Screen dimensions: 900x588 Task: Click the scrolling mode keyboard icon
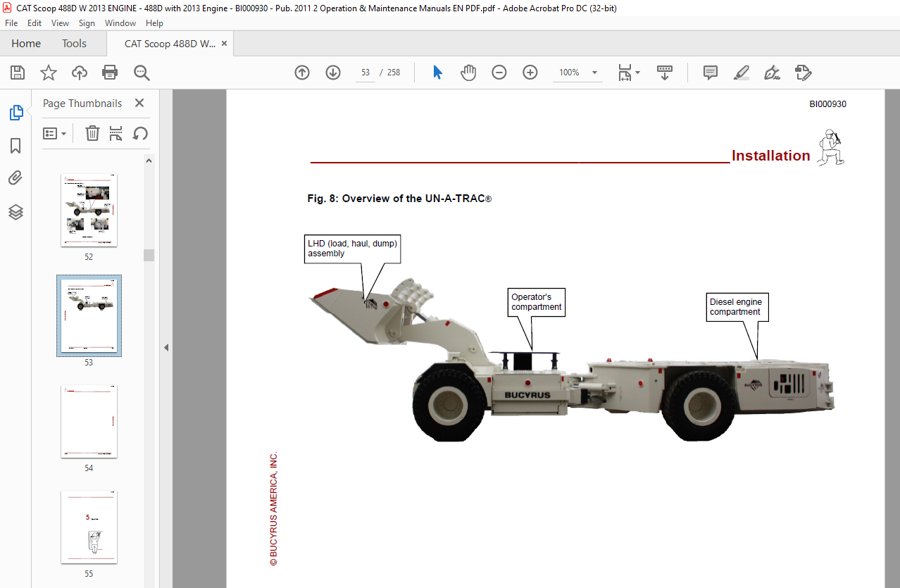[x=665, y=73]
